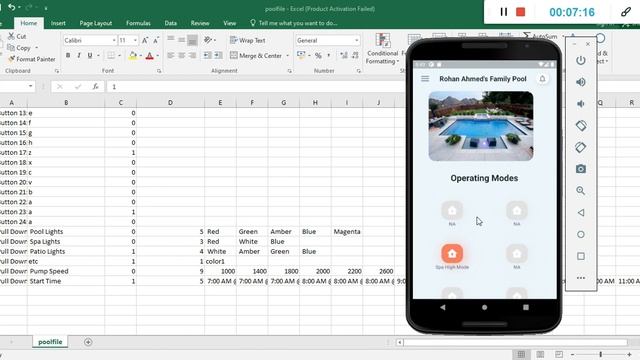This screenshot has height=360, width=640.
Task: Open the Calibri font name dropdown
Action: [114, 40]
